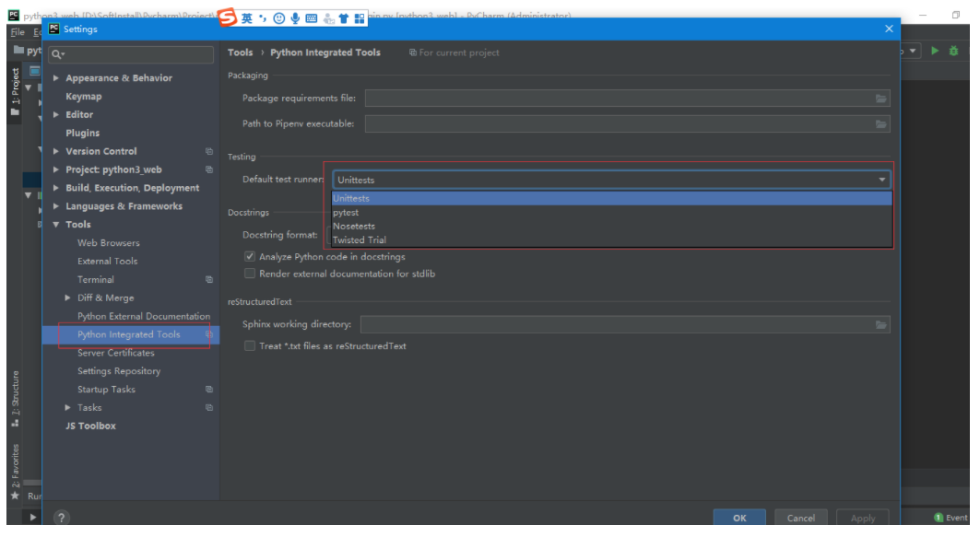
Task: Expand the Editor section
Action: [56, 115]
